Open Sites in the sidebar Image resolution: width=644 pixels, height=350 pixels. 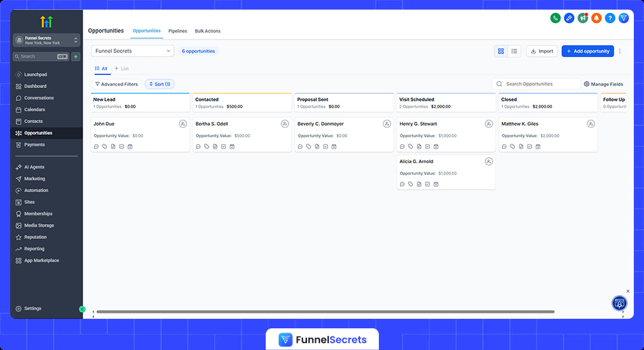(x=46, y=202)
